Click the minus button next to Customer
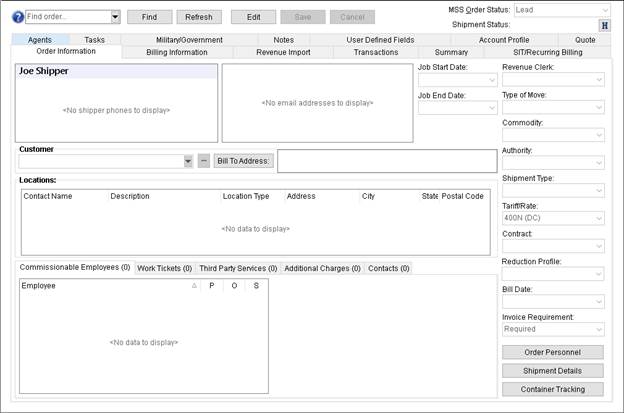This screenshot has height=413, width=624. [203, 161]
